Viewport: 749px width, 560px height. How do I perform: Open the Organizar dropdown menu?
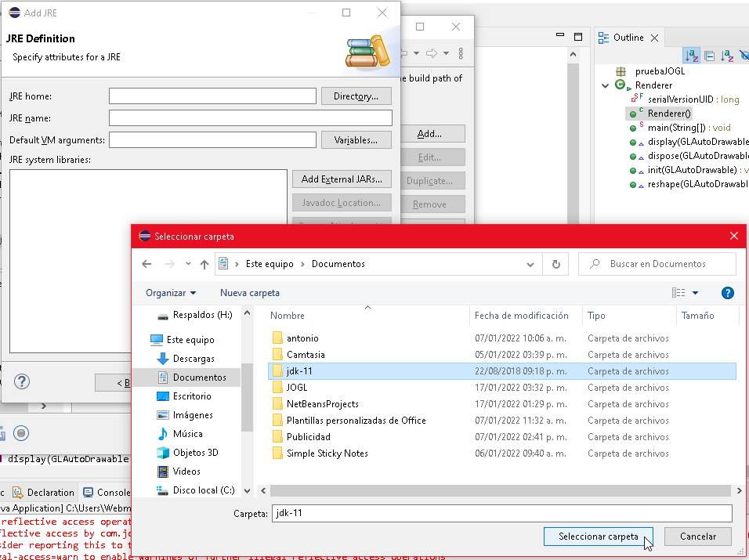[x=171, y=293]
